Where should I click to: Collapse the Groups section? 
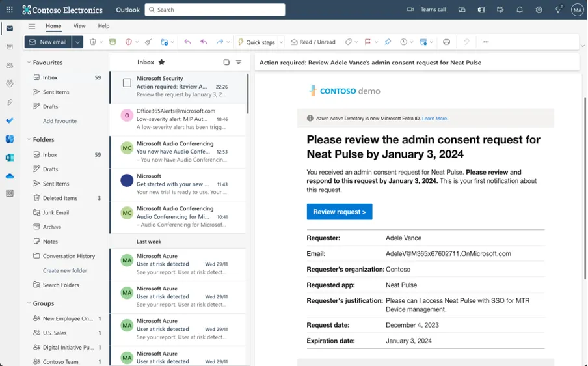29,303
